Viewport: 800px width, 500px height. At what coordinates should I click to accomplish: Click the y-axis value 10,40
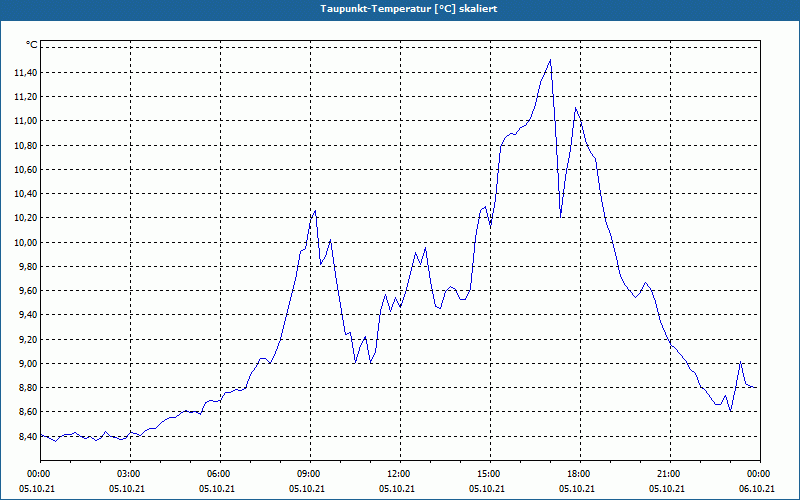click(x=25, y=194)
